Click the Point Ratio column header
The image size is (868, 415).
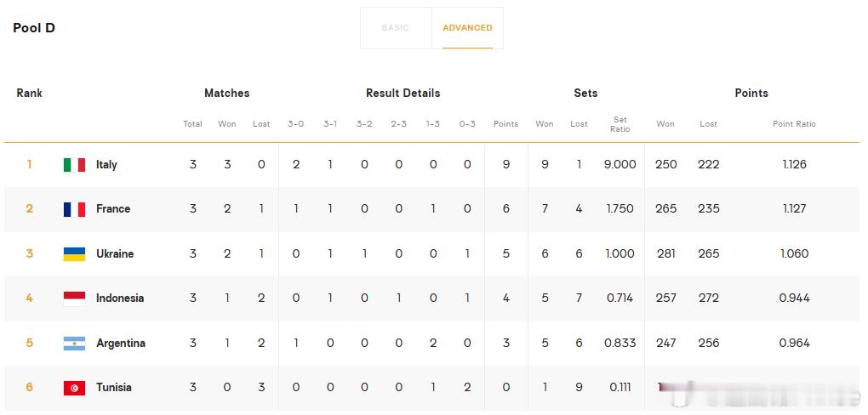[x=794, y=124]
